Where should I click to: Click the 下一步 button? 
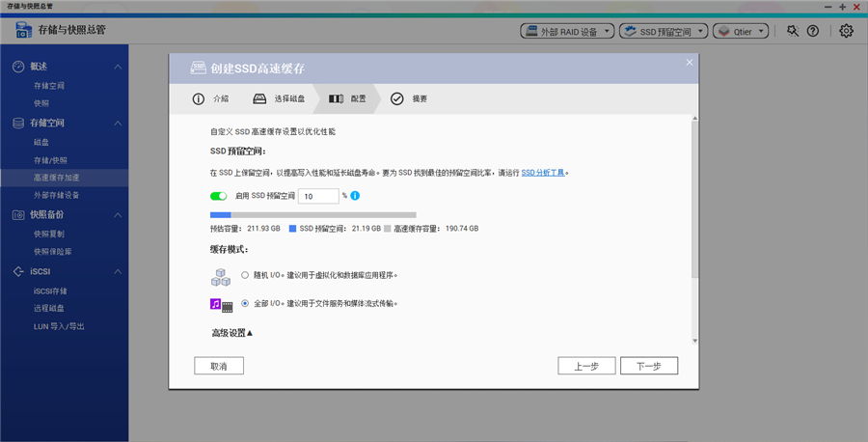[648, 366]
